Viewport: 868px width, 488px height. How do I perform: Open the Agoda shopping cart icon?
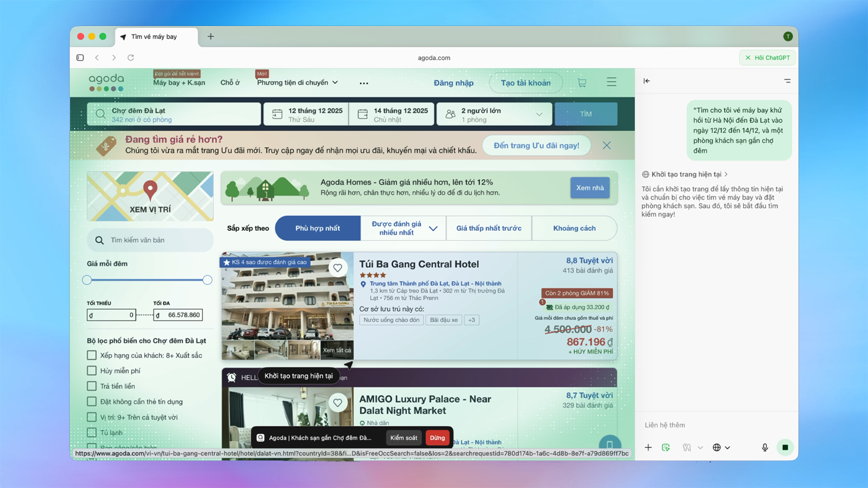click(x=582, y=83)
